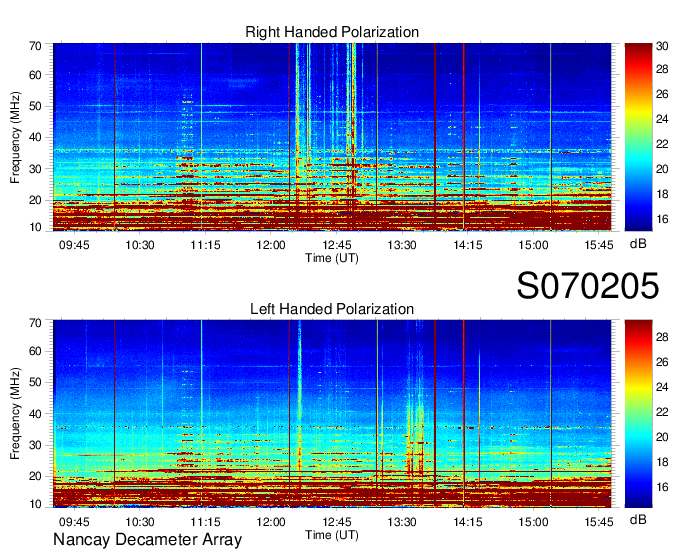Click the right-handed plot color bar
This screenshot has height=552, width=680.
[638, 137]
